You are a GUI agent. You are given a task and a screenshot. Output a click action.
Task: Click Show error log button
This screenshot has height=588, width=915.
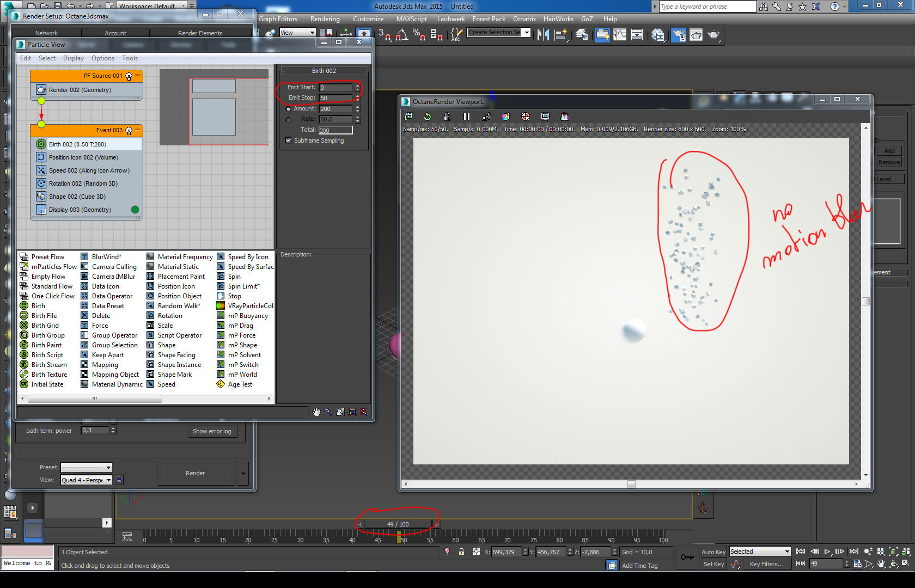[212, 431]
